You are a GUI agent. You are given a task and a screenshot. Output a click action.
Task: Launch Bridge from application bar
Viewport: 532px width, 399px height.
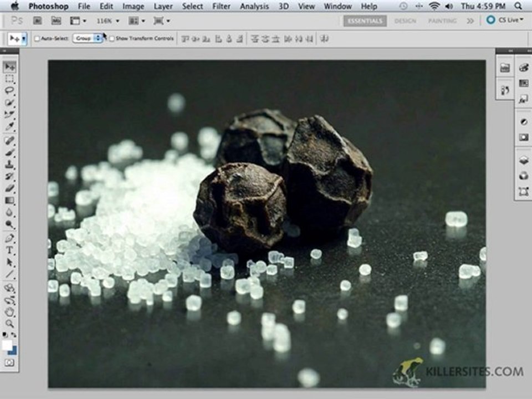tap(37, 21)
